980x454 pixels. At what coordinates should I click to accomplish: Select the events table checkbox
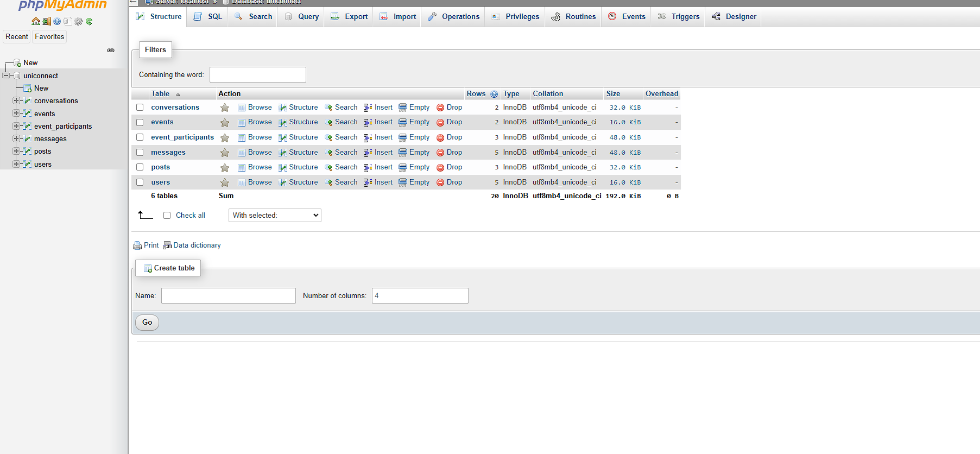click(140, 122)
